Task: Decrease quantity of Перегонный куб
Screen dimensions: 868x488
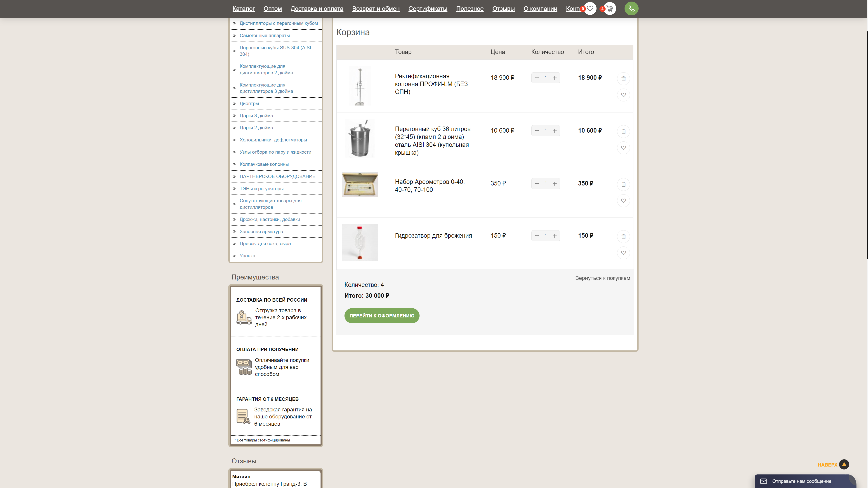Action: click(x=537, y=131)
